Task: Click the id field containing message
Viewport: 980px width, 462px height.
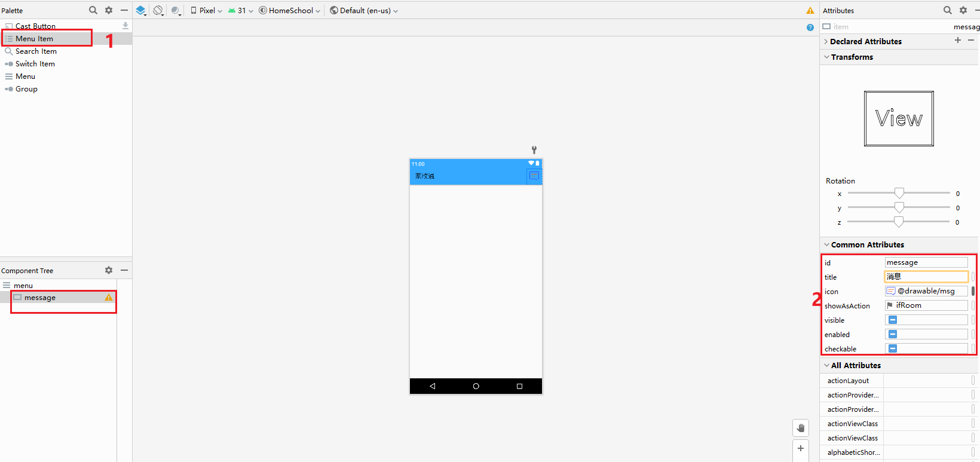Action: pos(926,262)
